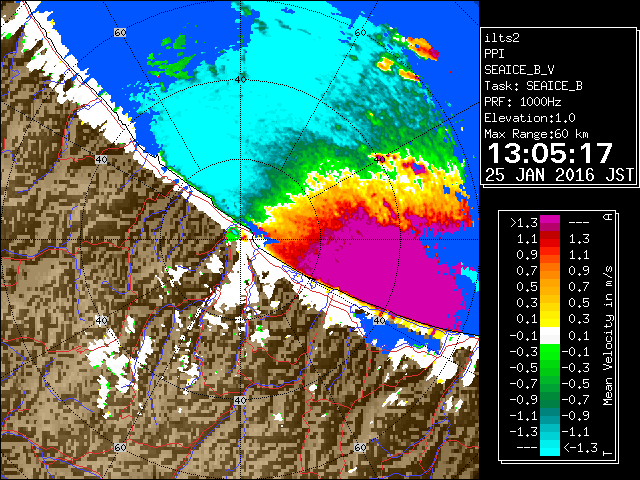Click the "A" marker atop the legend
This screenshot has height=480, width=640.
tap(608, 217)
